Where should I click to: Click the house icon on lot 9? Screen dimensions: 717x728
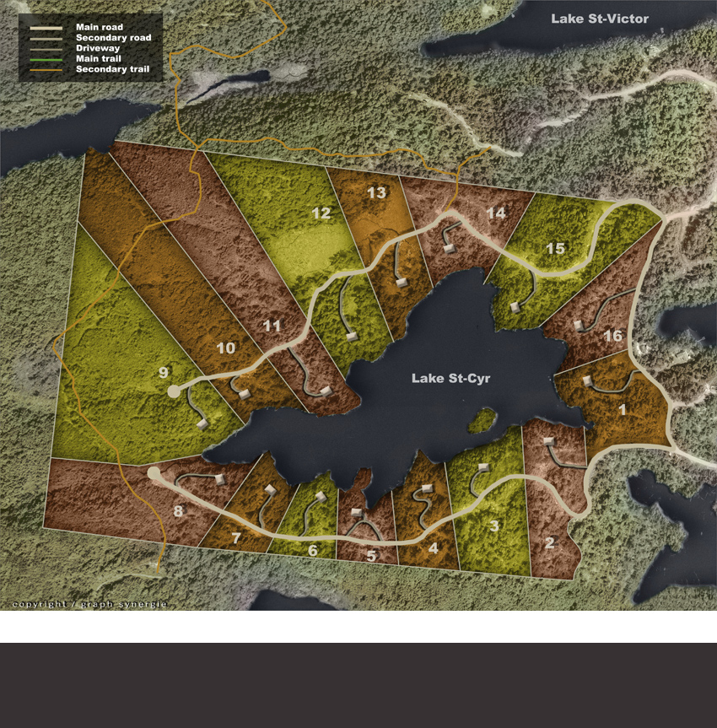(x=202, y=423)
